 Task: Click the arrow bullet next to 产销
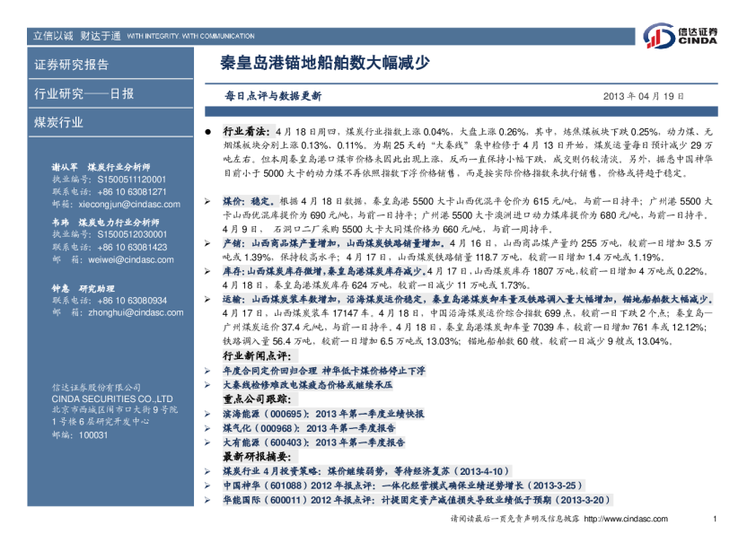[x=207, y=244]
